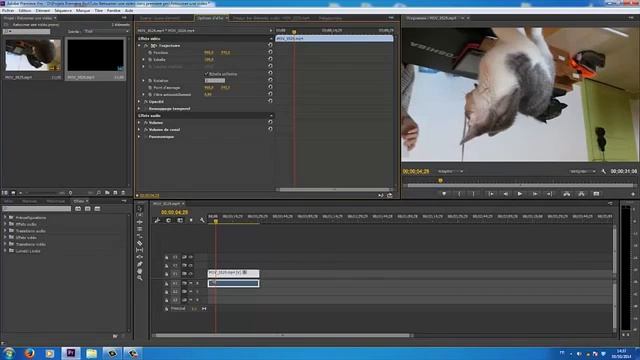Reset the Volume audio effect

(x=270, y=122)
